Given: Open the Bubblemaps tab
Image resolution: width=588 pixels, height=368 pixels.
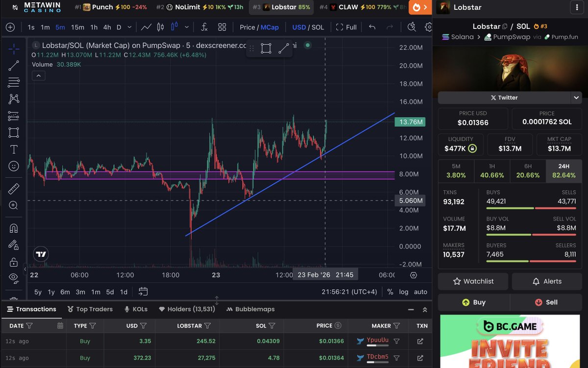Looking at the screenshot, I should point(250,309).
